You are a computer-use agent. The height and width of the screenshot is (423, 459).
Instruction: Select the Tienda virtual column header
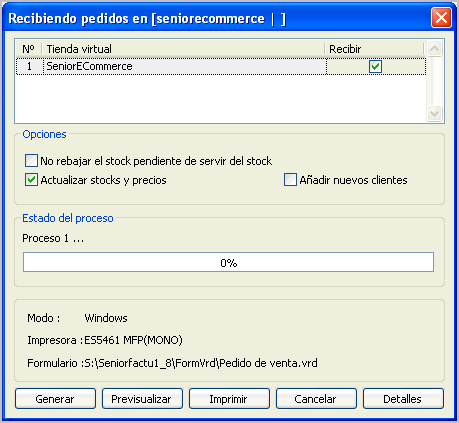click(x=184, y=49)
